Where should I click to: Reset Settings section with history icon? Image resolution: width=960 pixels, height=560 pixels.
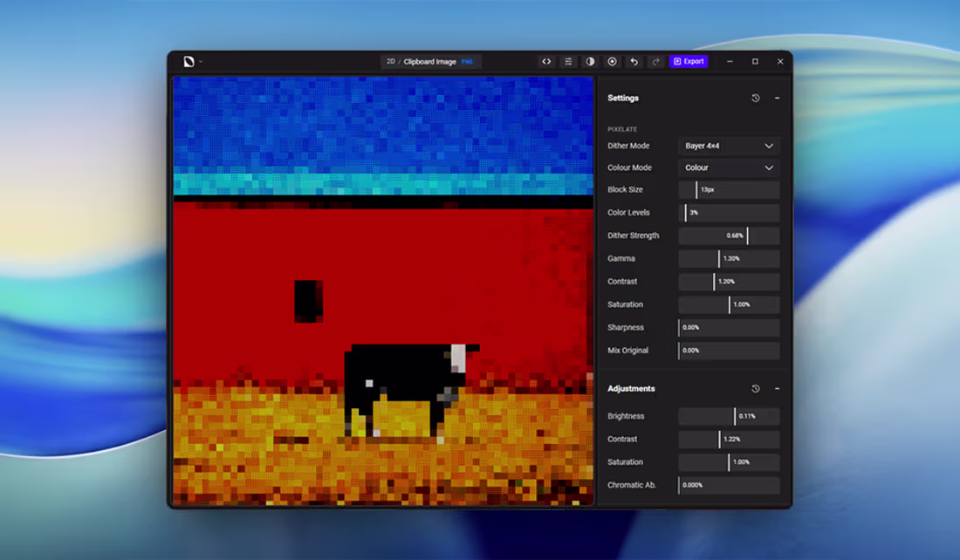[756, 98]
